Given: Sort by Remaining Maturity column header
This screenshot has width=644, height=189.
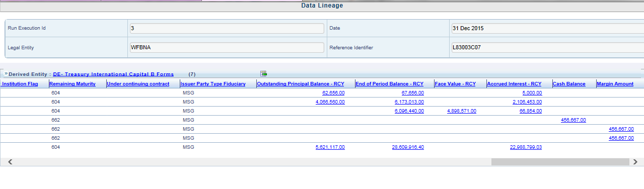Looking at the screenshot, I should [73, 84].
